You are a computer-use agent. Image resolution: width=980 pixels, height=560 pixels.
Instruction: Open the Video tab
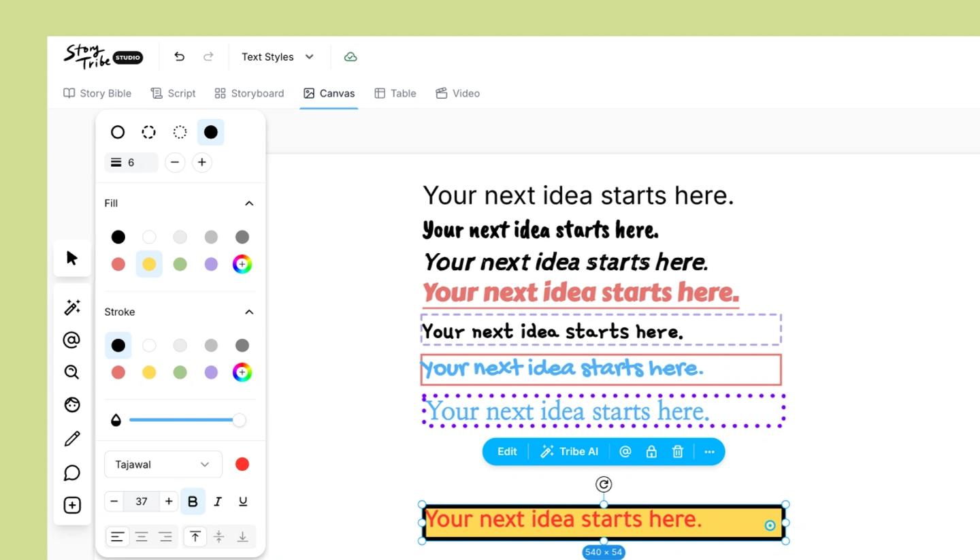pos(457,93)
